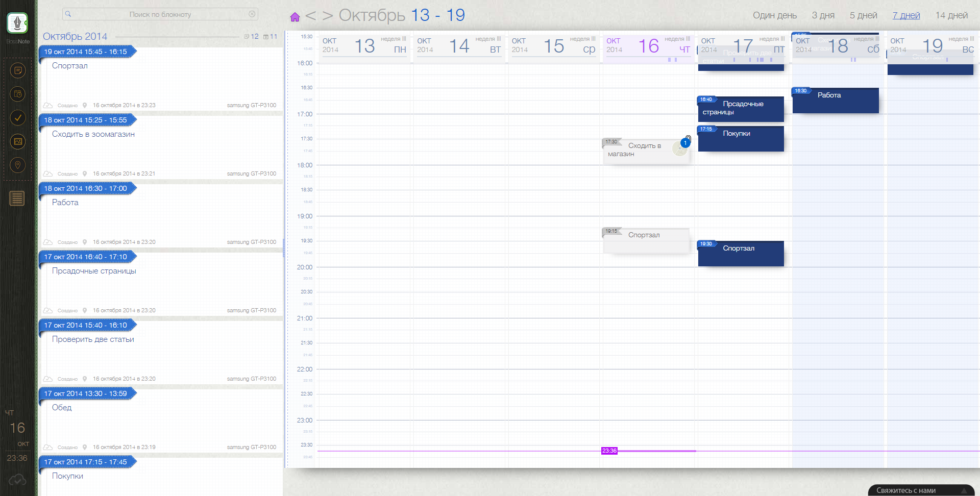Open Спортзал event at 19:30 on Friday
The width and height of the screenshot is (980, 496).
pos(741,253)
